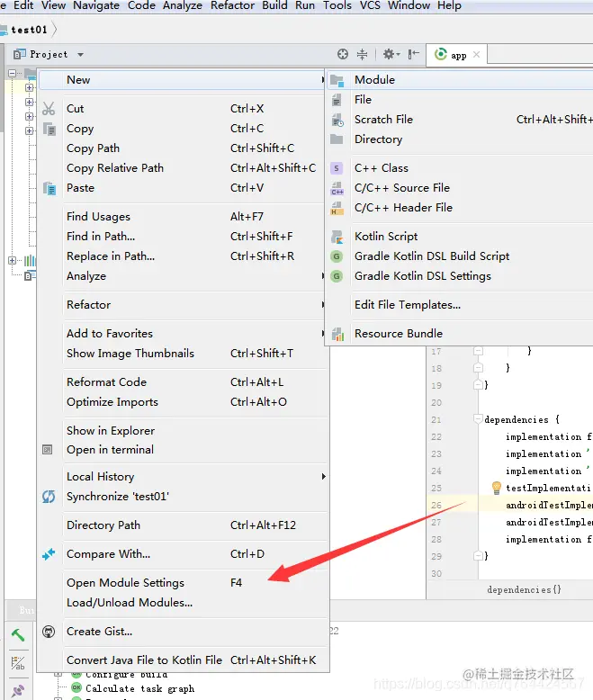Click the fold marker on line 18
Viewport: 593px width, 700px height.
pos(478,368)
